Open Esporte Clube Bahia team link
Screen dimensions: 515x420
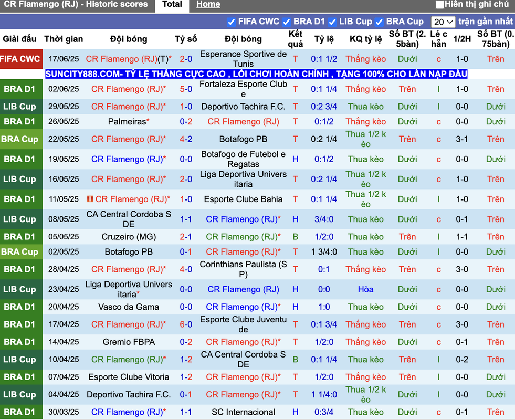click(x=244, y=199)
